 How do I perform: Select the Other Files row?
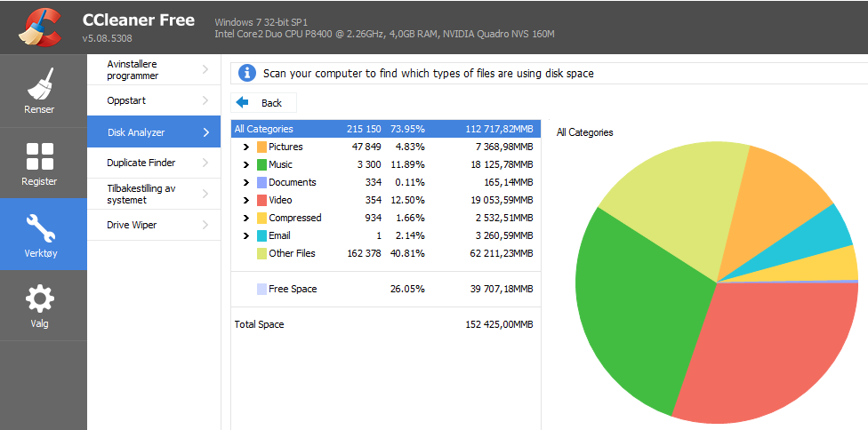(x=386, y=253)
